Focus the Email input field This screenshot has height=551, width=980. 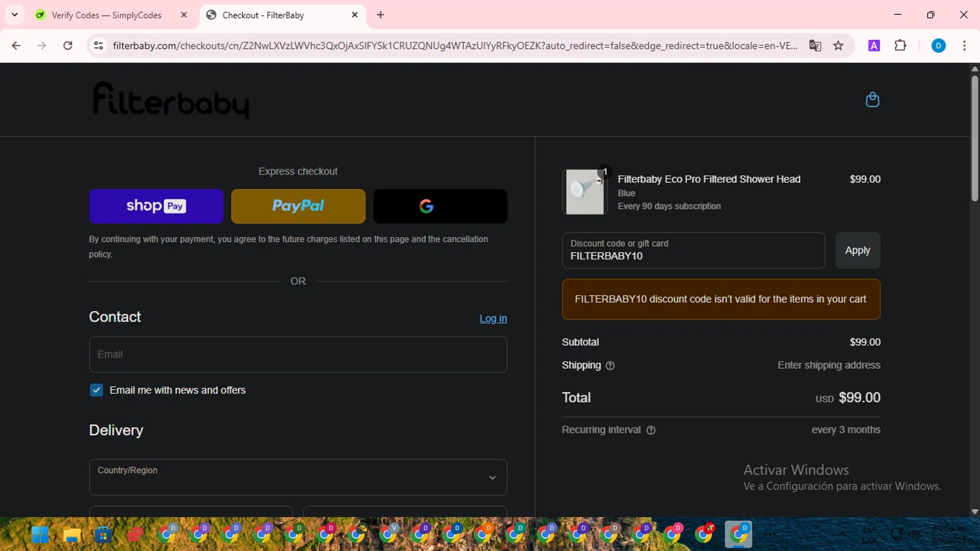pos(298,354)
